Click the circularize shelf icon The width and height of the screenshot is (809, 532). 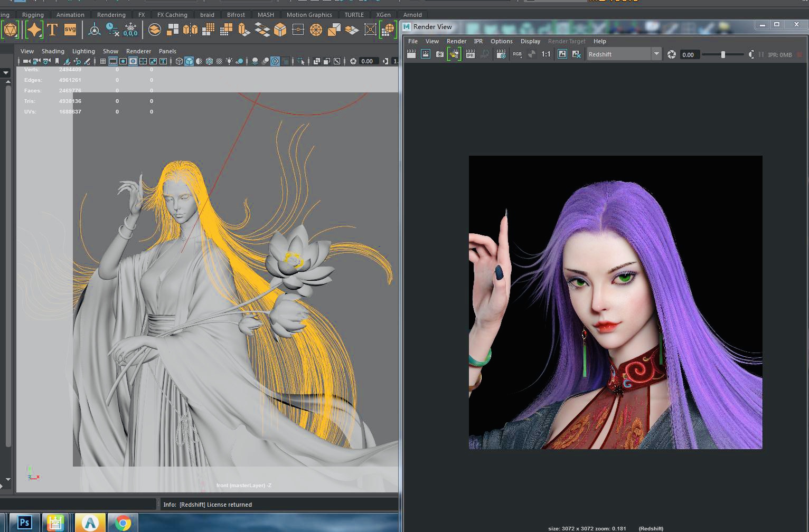pyautogui.click(x=316, y=30)
